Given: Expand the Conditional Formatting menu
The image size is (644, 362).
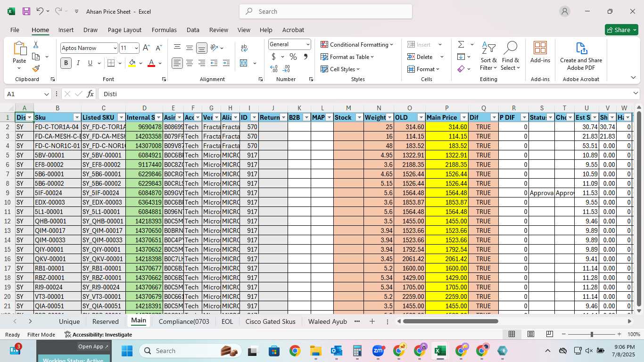Looking at the screenshot, I should click(x=357, y=44).
